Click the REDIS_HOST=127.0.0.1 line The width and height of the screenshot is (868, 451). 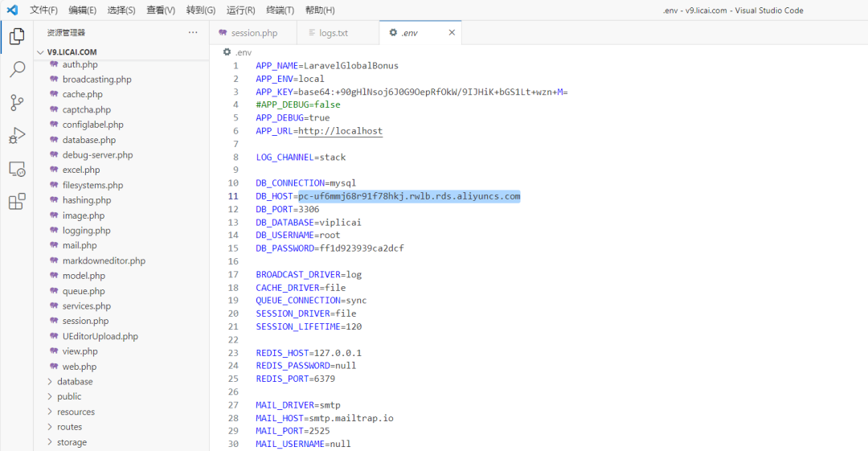(x=309, y=353)
